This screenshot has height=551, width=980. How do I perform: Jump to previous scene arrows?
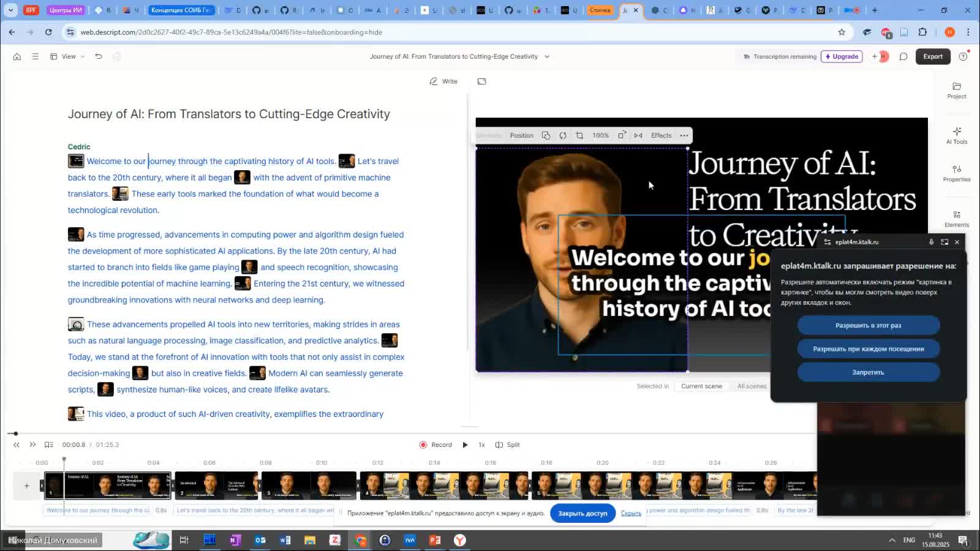[17, 445]
